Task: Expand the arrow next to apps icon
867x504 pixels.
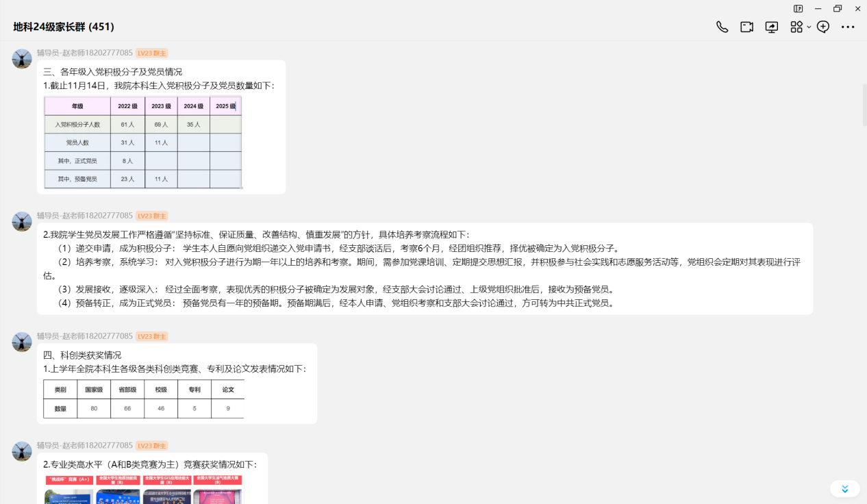Action: click(809, 27)
